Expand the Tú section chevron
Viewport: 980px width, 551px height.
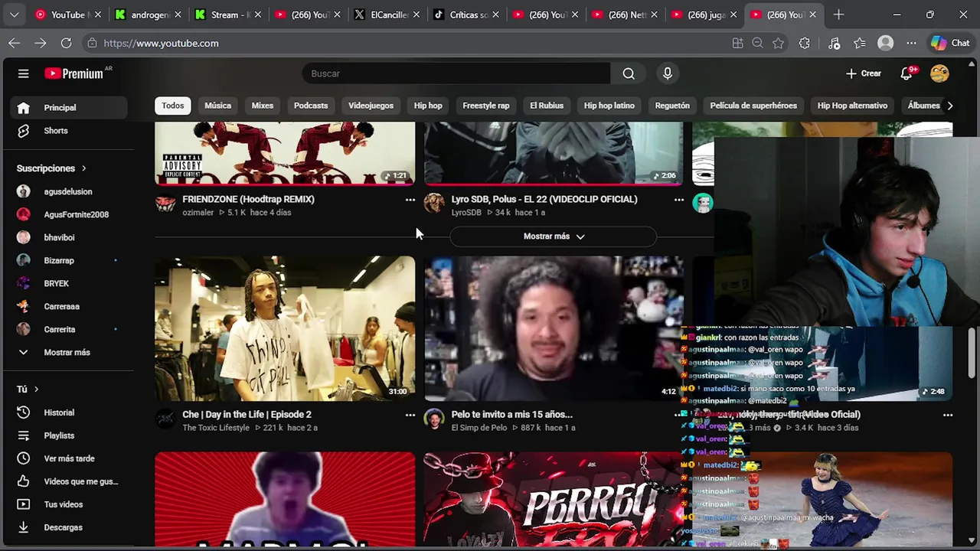coord(36,390)
